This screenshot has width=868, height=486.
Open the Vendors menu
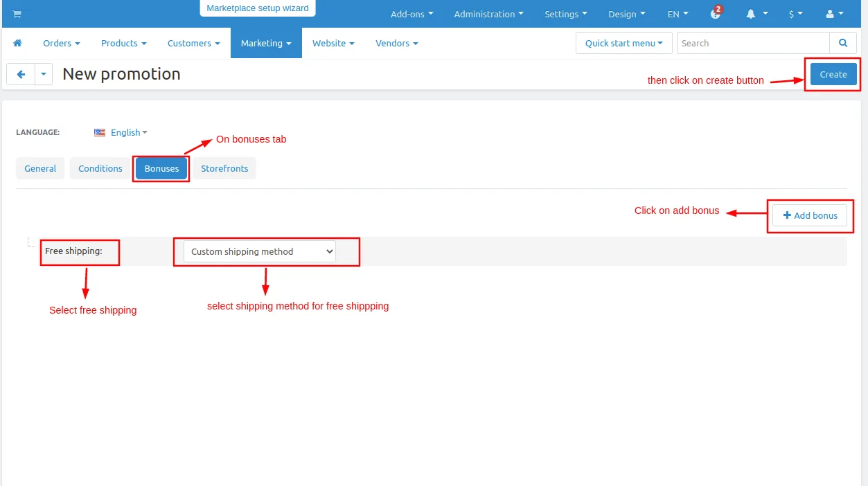click(x=397, y=43)
